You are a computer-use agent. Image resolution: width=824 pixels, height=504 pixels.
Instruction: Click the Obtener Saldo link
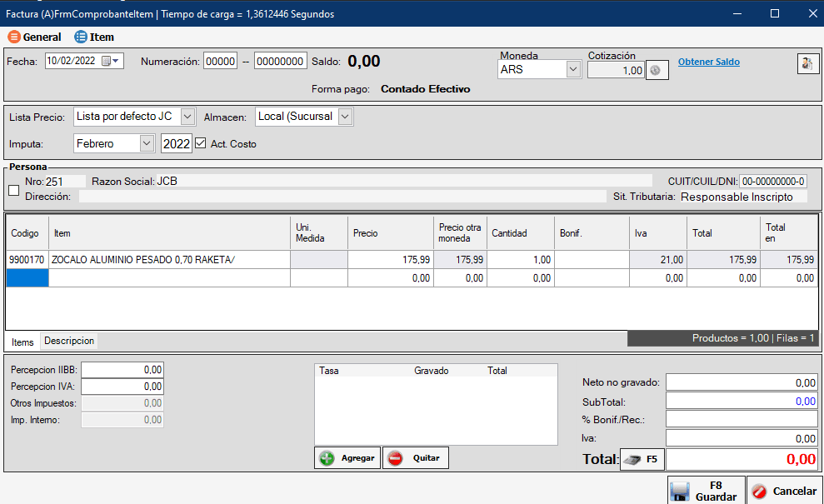coord(708,62)
